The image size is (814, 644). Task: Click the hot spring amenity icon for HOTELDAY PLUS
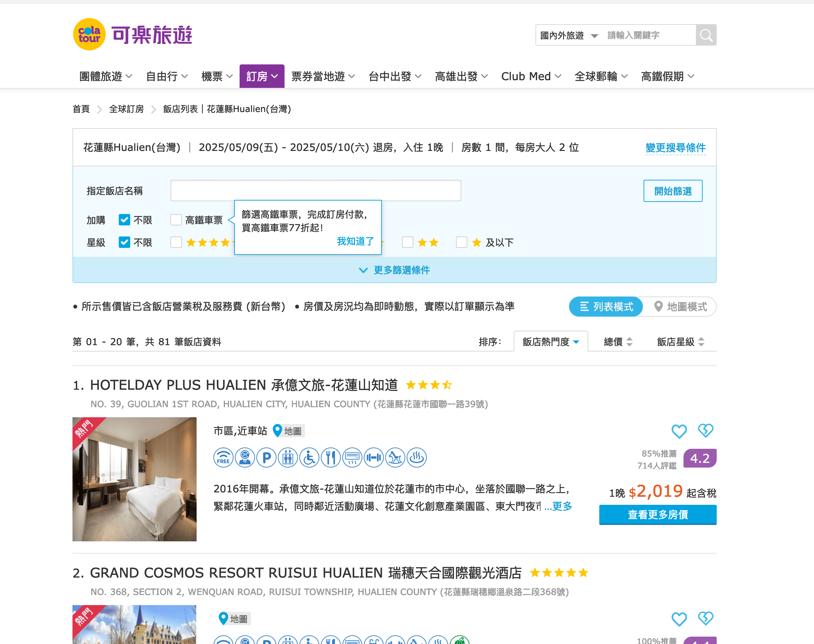coord(417,458)
